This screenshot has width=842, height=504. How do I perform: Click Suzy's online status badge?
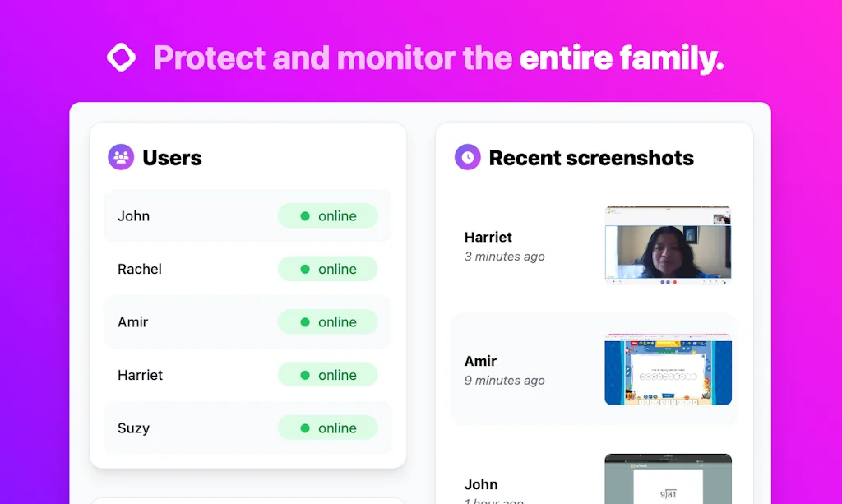[328, 428]
